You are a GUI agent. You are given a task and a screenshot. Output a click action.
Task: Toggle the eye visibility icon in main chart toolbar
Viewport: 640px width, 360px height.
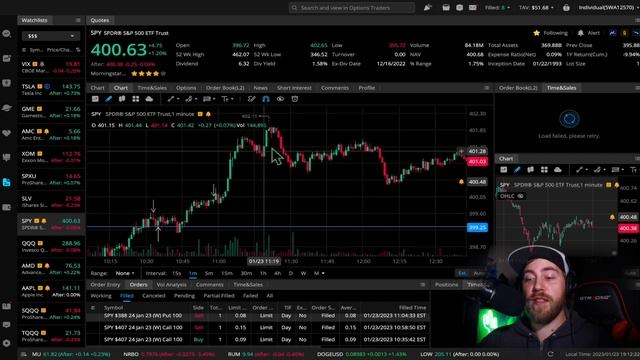click(x=280, y=99)
